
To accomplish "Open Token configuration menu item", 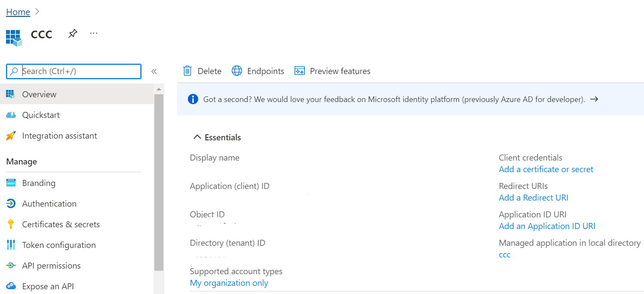I will point(77,245).
